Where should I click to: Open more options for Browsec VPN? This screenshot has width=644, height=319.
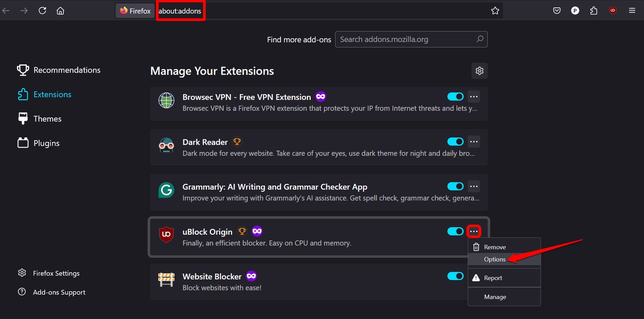tap(474, 97)
